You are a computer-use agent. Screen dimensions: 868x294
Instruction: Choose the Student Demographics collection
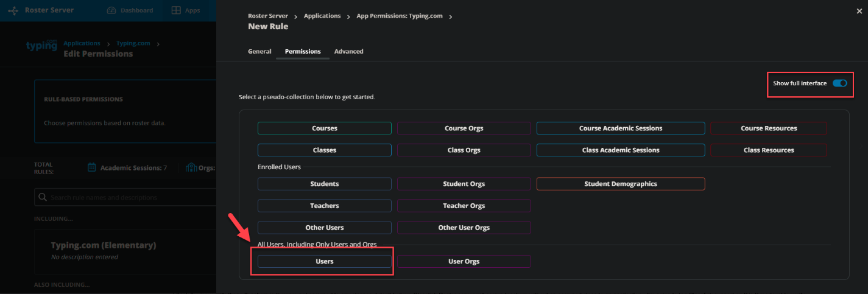point(620,184)
